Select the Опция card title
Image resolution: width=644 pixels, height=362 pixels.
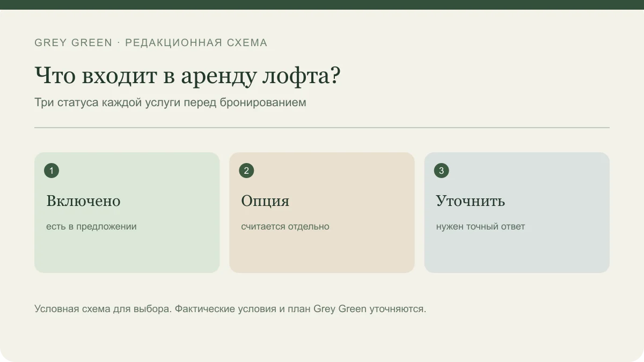[265, 201]
